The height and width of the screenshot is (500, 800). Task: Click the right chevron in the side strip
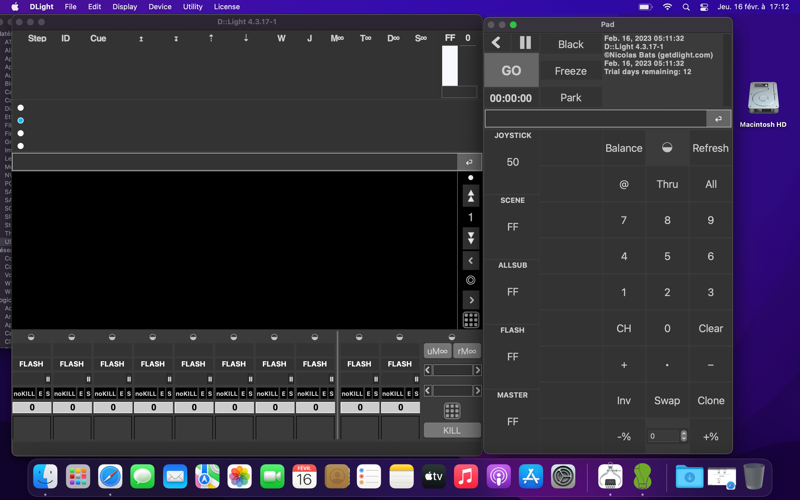tap(471, 300)
